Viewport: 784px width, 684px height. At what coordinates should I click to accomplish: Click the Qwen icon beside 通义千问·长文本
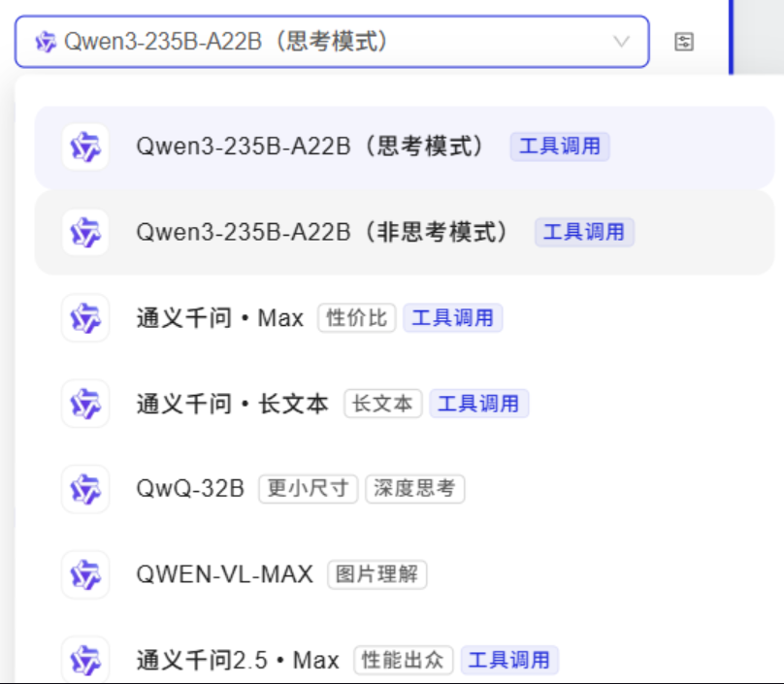pos(84,404)
